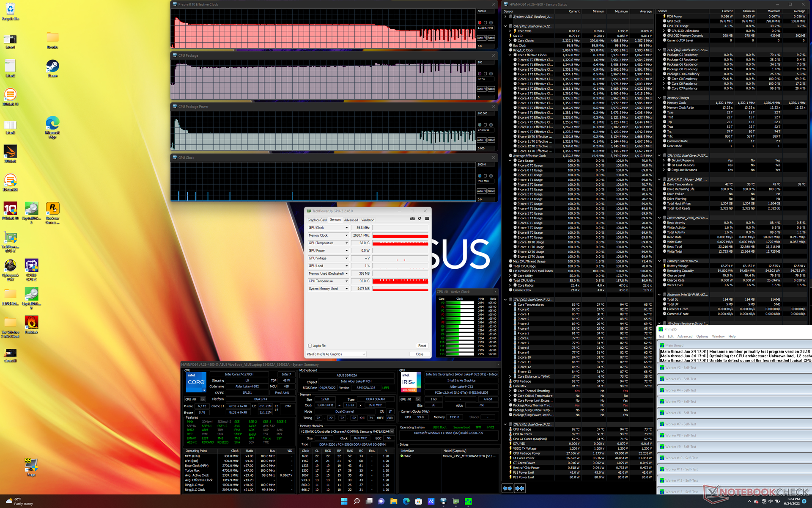Screen dimensions: 812x508
Task: Open Intel Iris Xe Graphics device dropdown
Action: coord(364,354)
